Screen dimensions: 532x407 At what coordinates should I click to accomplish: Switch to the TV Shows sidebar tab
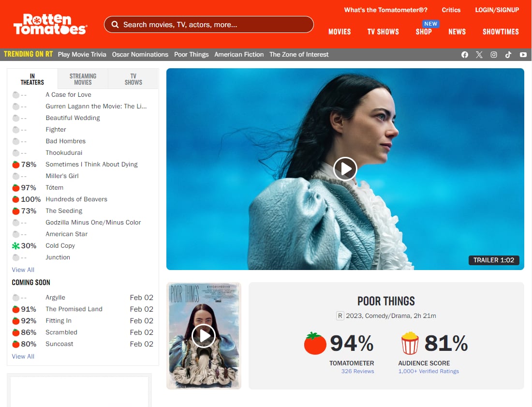tap(133, 79)
